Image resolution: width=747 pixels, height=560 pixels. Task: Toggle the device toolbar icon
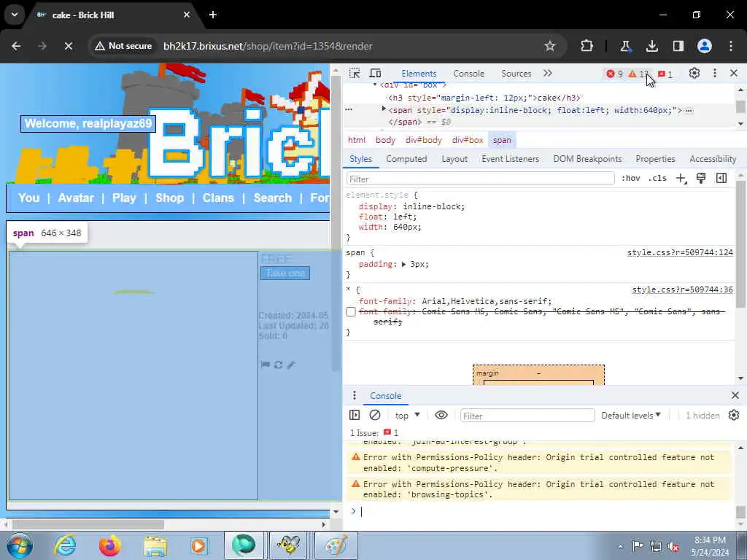click(376, 74)
